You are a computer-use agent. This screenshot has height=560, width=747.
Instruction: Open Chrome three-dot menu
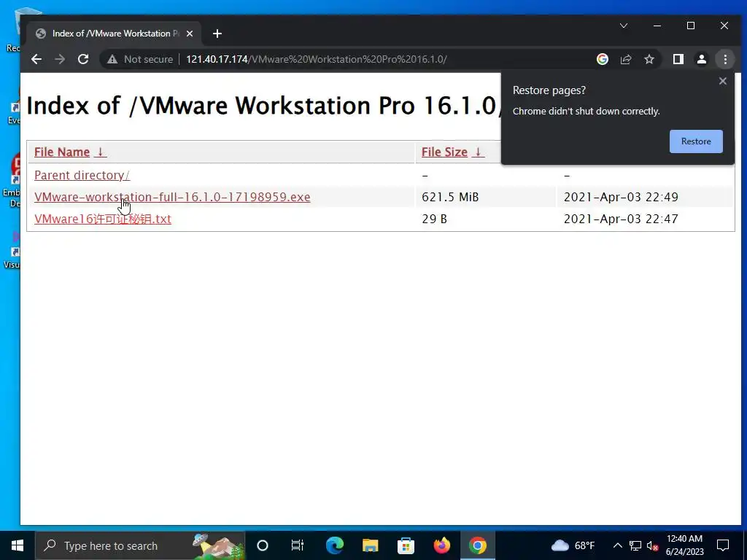(725, 59)
